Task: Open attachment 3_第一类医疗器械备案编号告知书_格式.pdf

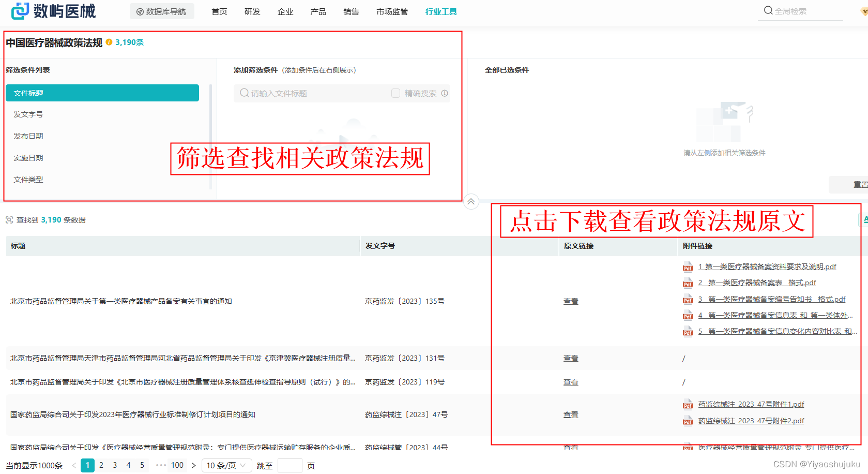Action: (x=772, y=299)
